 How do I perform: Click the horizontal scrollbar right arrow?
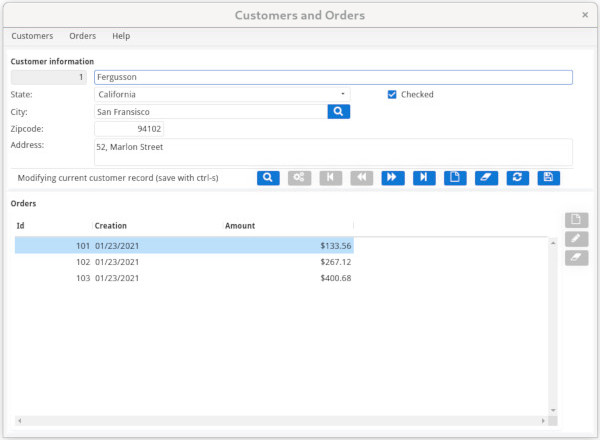tap(543, 421)
